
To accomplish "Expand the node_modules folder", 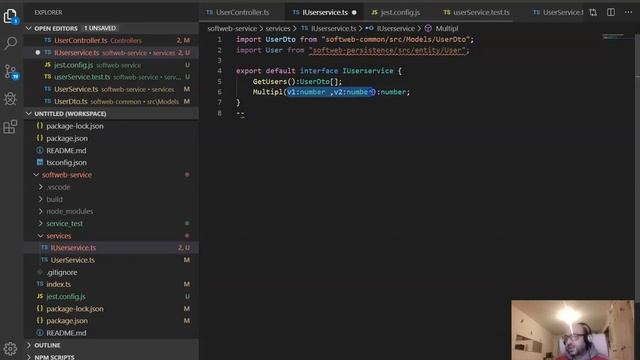I will click(40, 211).
